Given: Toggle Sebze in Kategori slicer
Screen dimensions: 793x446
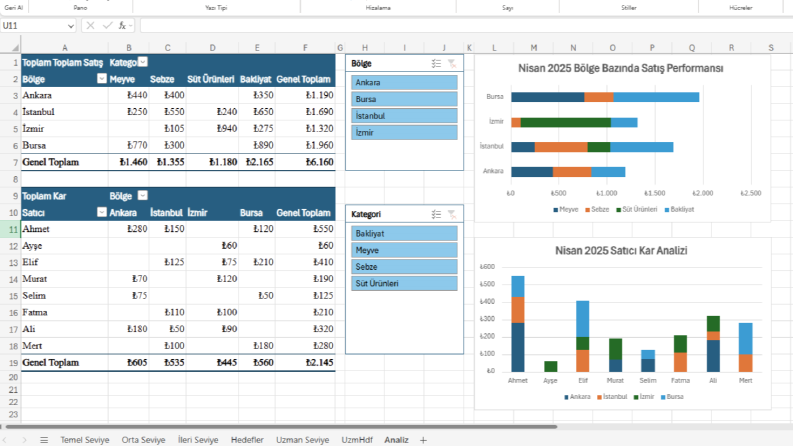Looking at the screenshot, I should 404,267.
